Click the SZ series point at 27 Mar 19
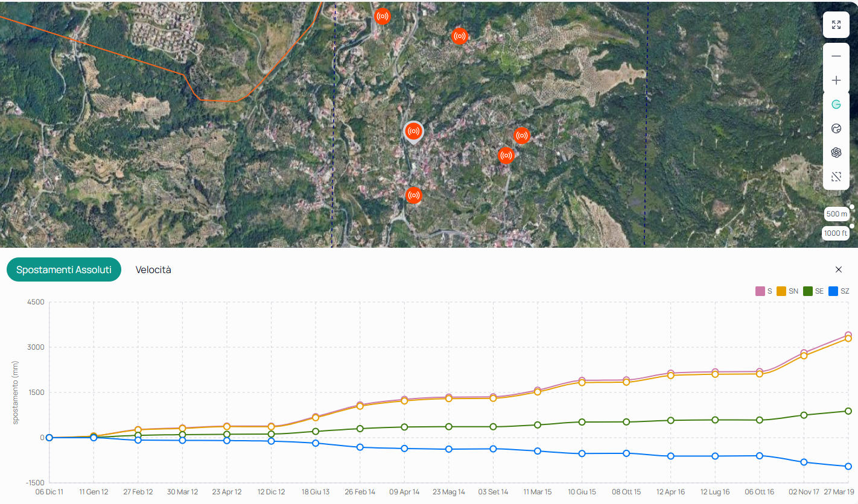The width and height of the screenshot is (858, 504). (x=848, y=466)
